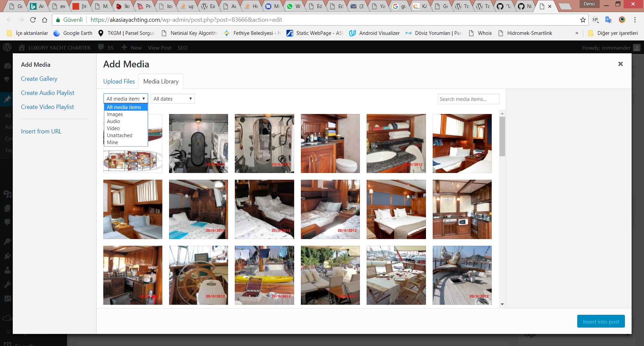Go to browser home page icon
This screenshot has width=644, height=346.
[x=45, y=20]
